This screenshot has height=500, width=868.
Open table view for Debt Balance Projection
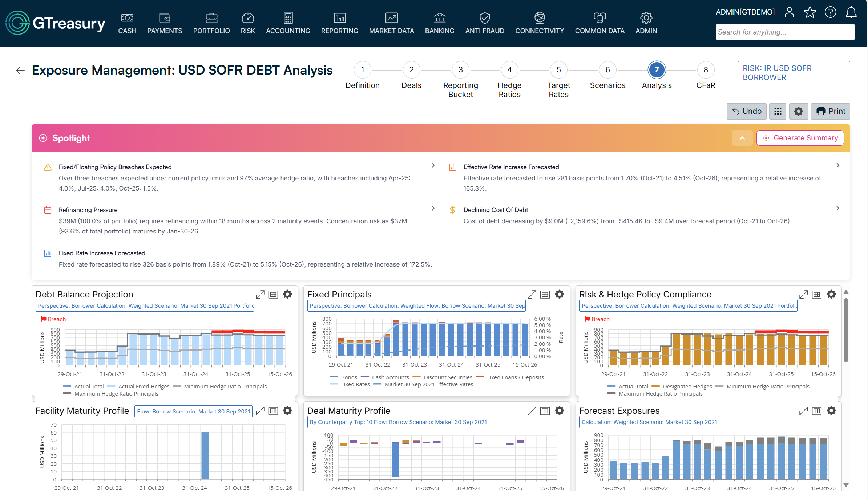point(273,294)
